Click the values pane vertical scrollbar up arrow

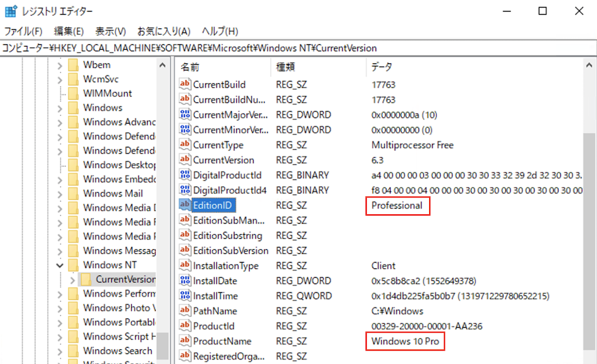pyautogui.click(x=589, y=66)
